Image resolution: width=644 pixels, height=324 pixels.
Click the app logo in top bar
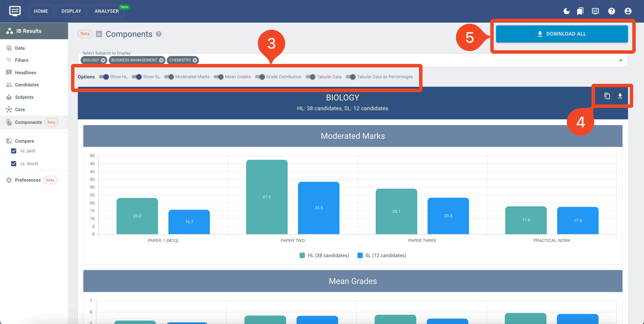click(x=15, y=11)
